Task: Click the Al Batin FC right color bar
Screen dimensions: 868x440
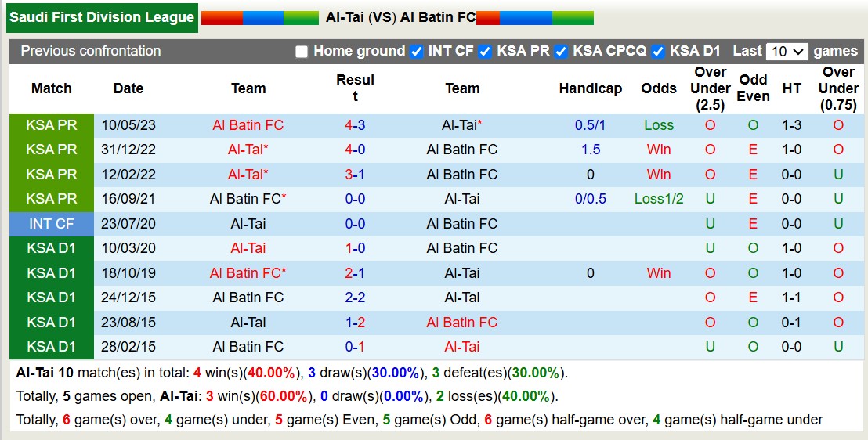Action: click(x=534, y=18)
